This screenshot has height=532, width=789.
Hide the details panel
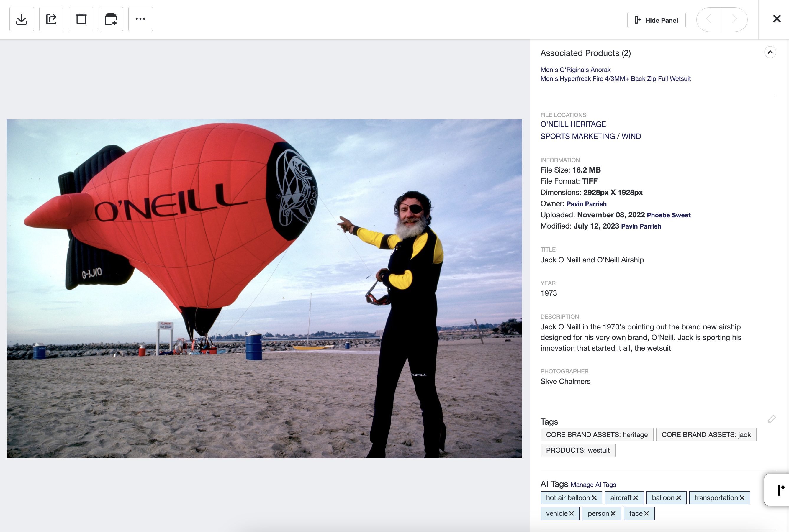tap(656, 20)
